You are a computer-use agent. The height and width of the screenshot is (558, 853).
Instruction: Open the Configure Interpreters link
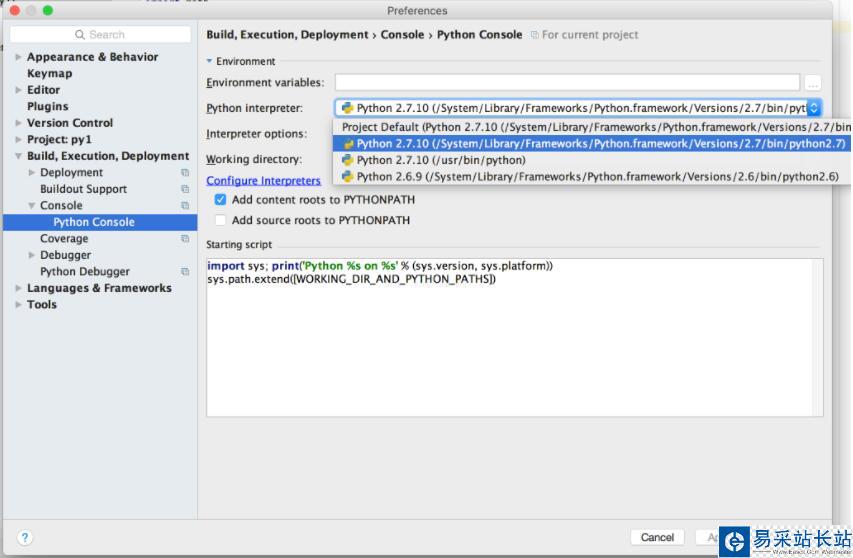(x=263, y=181)
